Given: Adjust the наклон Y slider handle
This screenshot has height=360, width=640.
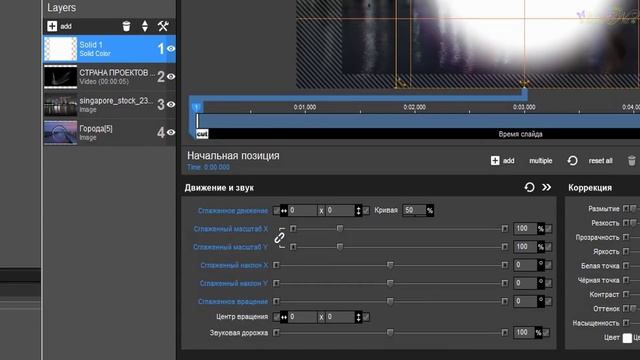Looking at the screenshot, I should tap(390, 283).
